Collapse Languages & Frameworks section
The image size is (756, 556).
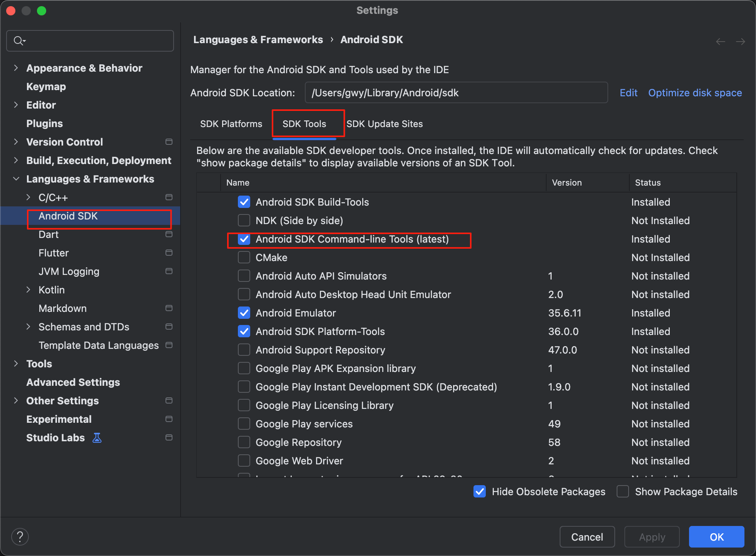coord(16,179)
